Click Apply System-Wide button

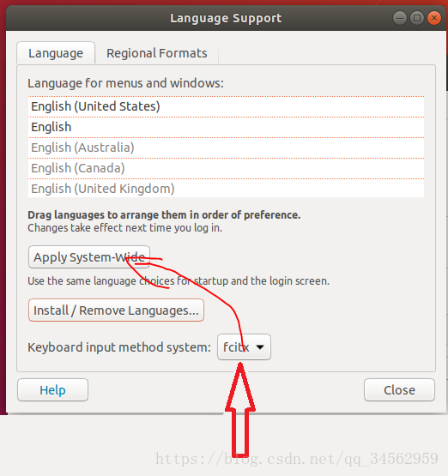(89, 257)
